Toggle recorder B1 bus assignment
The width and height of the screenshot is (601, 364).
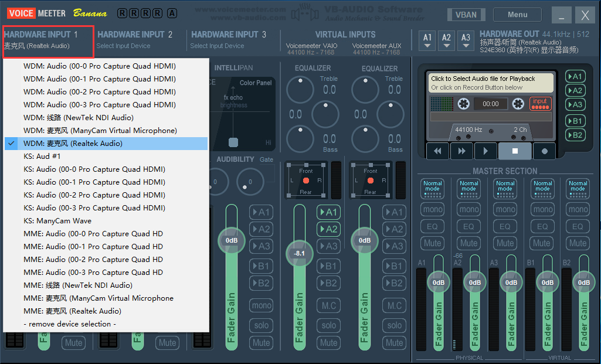pos(575,121)
